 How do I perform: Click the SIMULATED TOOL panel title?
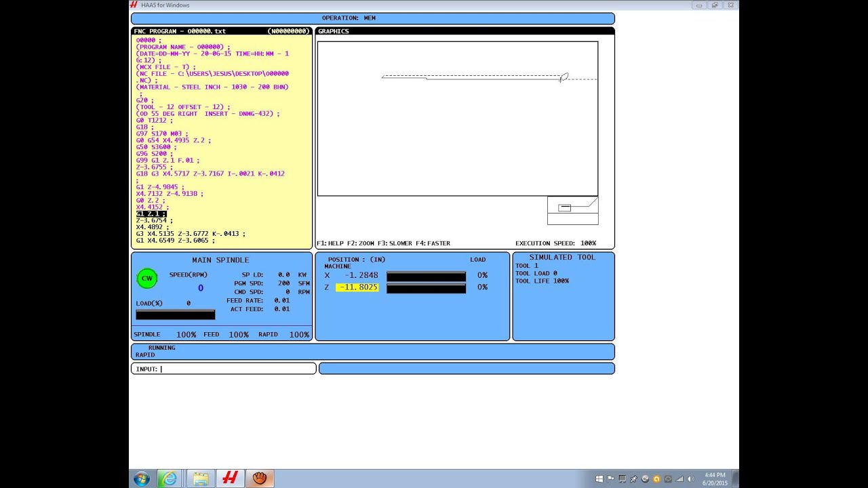[x=562, y=258]
